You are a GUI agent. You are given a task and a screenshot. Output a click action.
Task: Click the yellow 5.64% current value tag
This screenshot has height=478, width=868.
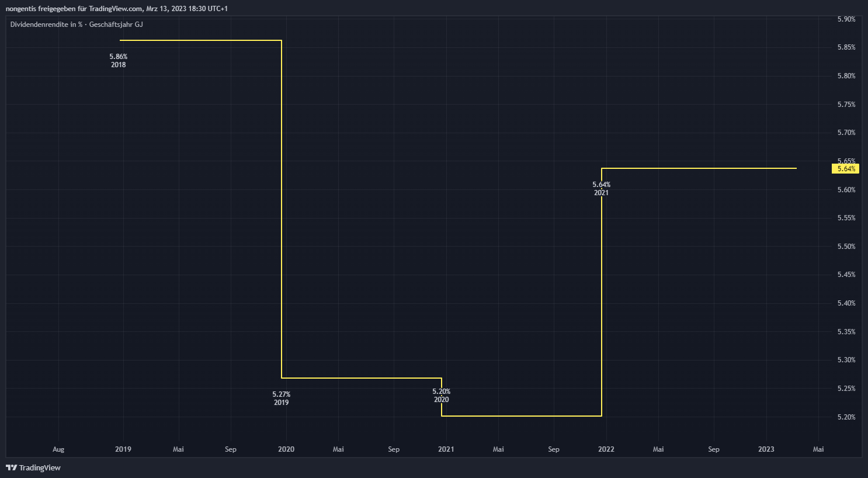(845, 169)
